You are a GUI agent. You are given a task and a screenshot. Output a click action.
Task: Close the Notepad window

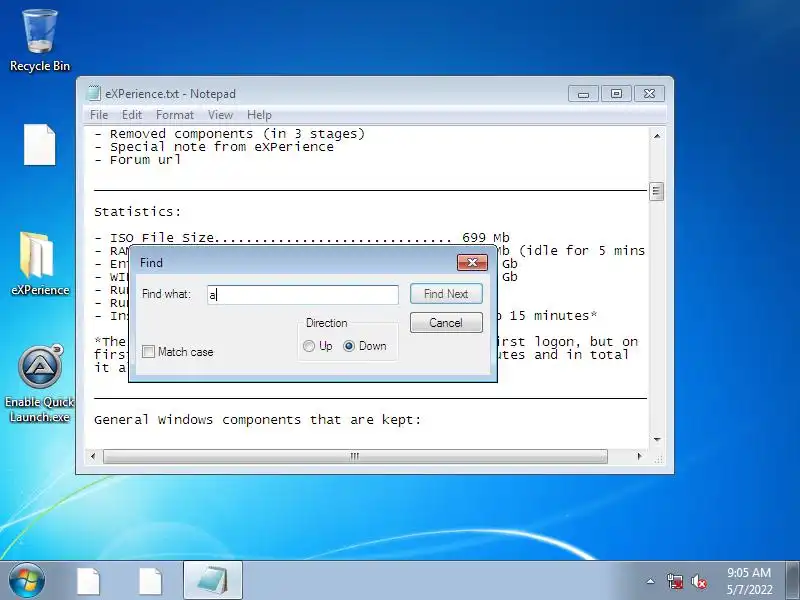point(649,94)
